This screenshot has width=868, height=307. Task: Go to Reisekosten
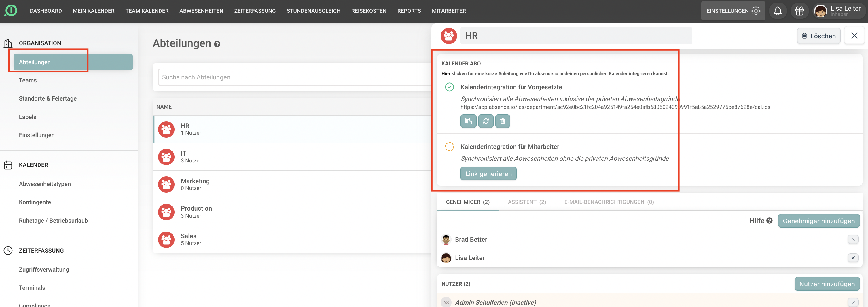pos(369,11)
